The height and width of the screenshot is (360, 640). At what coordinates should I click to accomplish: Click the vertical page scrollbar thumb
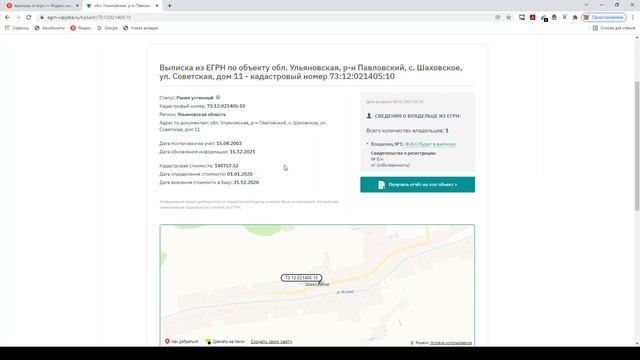coord(637,146)
